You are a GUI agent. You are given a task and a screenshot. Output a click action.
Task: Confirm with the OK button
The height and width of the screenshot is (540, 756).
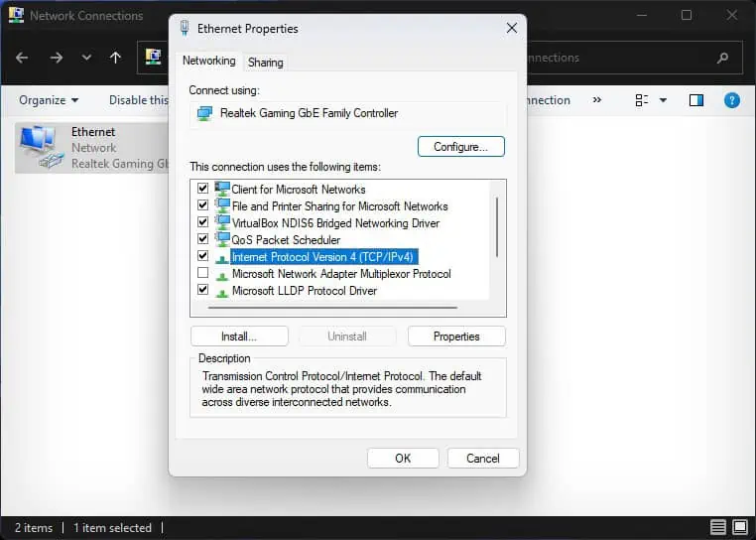(403, 458)
